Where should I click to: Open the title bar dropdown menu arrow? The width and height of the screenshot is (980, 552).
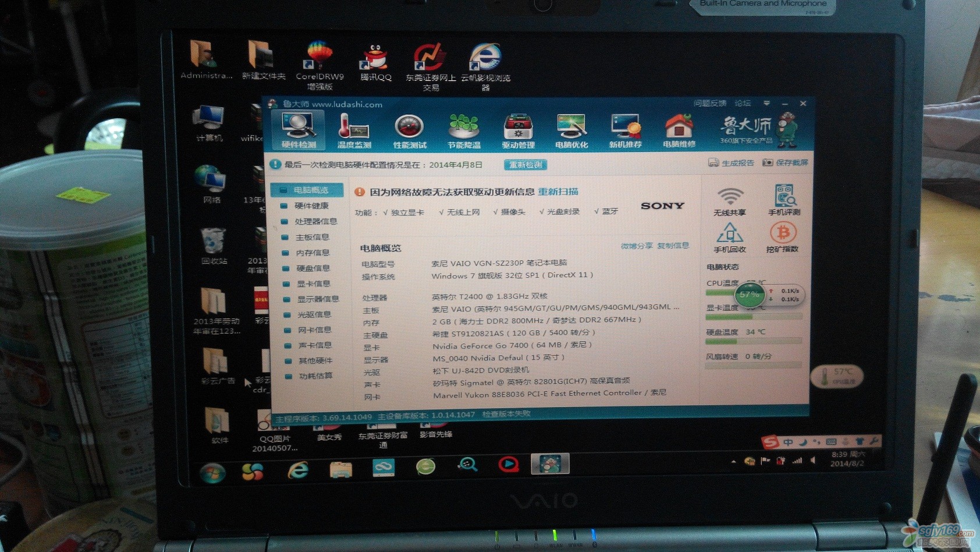pyautogui.click(x=766, y=103)
